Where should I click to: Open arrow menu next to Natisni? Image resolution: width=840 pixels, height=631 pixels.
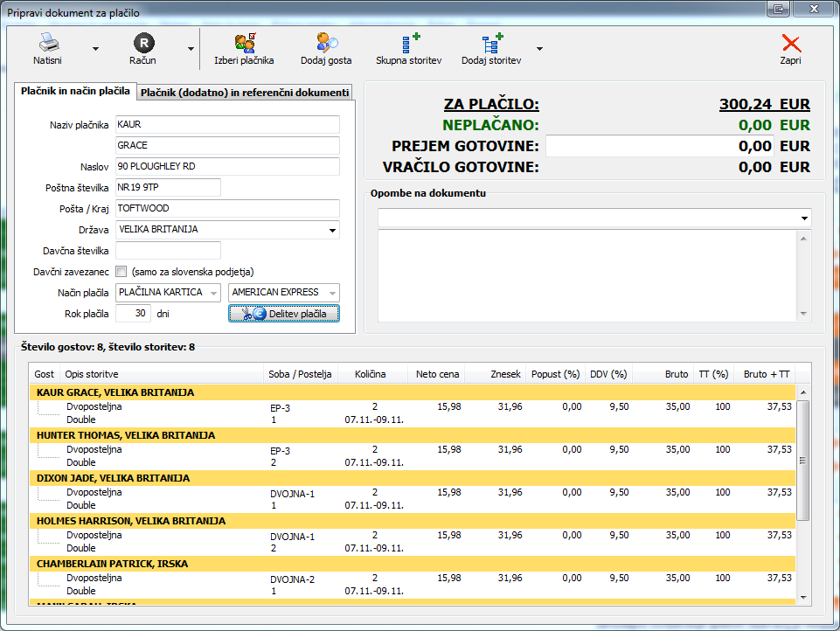96,49
